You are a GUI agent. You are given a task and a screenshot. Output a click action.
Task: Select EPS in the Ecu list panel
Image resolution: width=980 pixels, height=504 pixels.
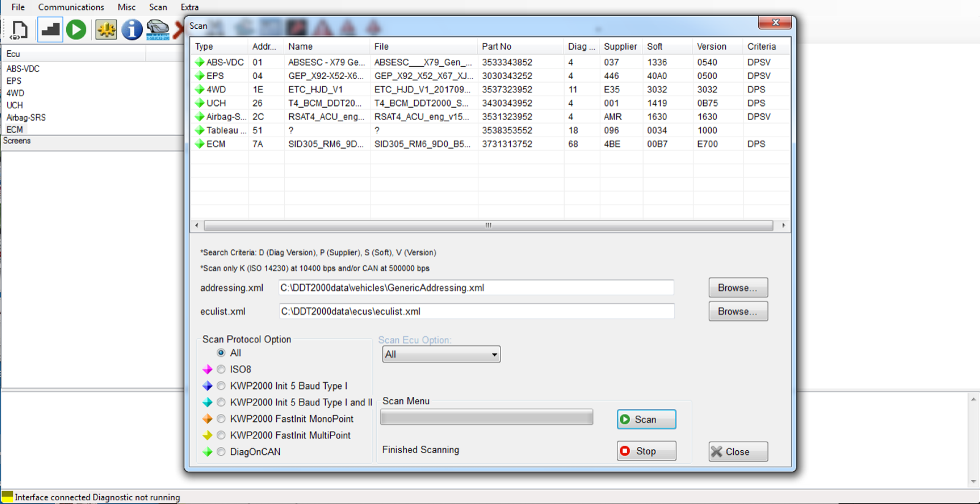tap(14, 81)
